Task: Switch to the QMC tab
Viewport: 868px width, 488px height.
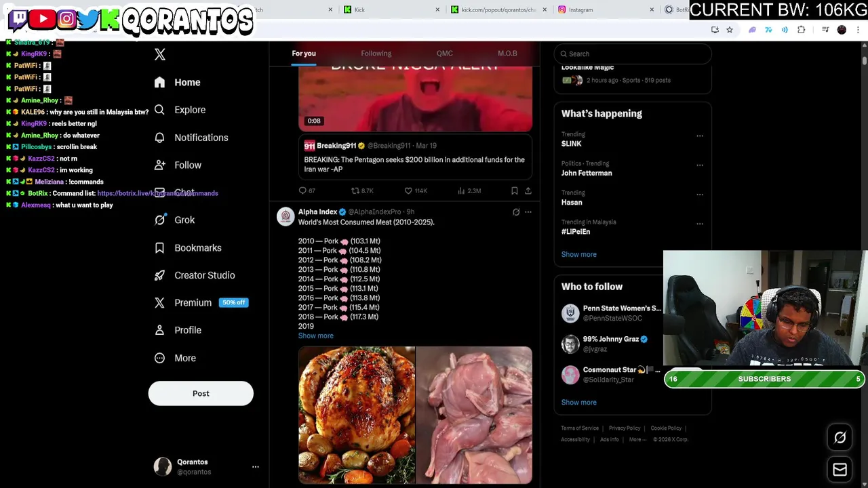Action: [445, 54]
